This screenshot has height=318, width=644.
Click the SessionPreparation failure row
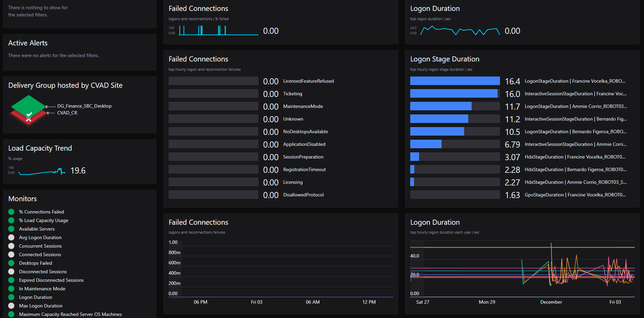[x=246, y=157]
